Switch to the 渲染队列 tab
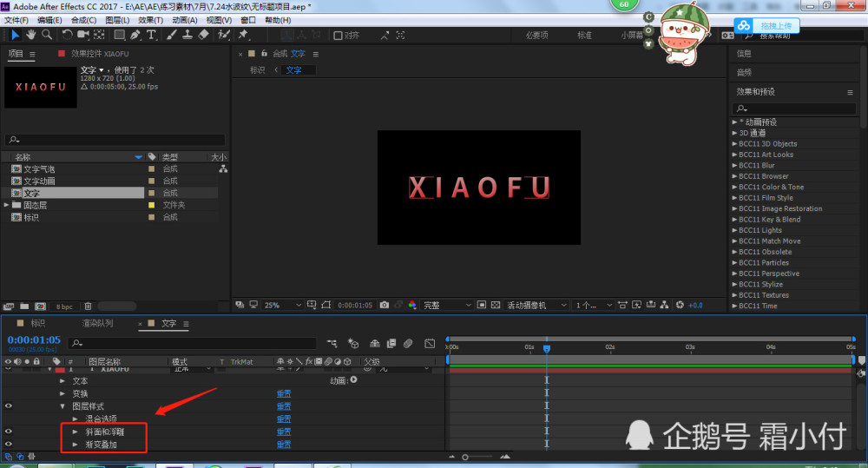 coord(97,324)
